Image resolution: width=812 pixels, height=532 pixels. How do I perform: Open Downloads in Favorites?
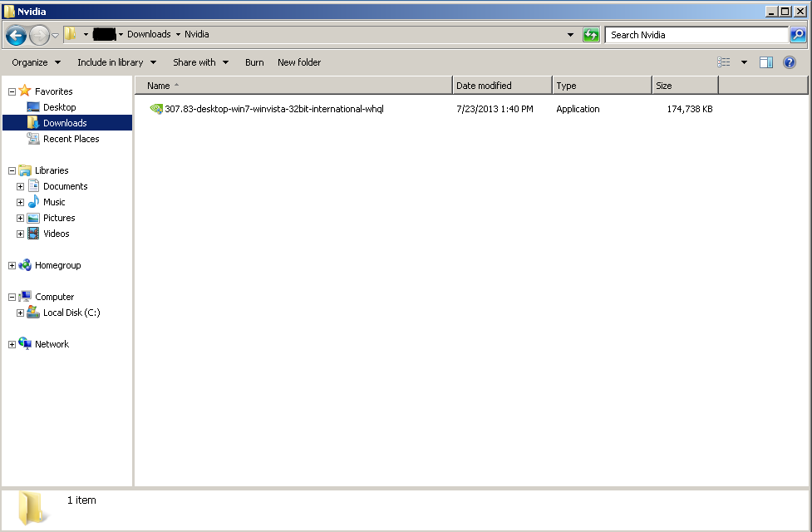pos(65,123)
